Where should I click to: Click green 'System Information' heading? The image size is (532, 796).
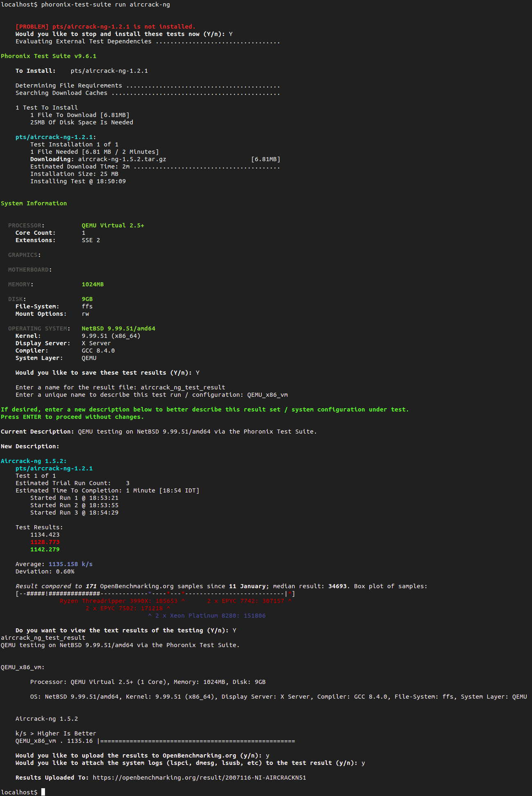tap(34, 204)
